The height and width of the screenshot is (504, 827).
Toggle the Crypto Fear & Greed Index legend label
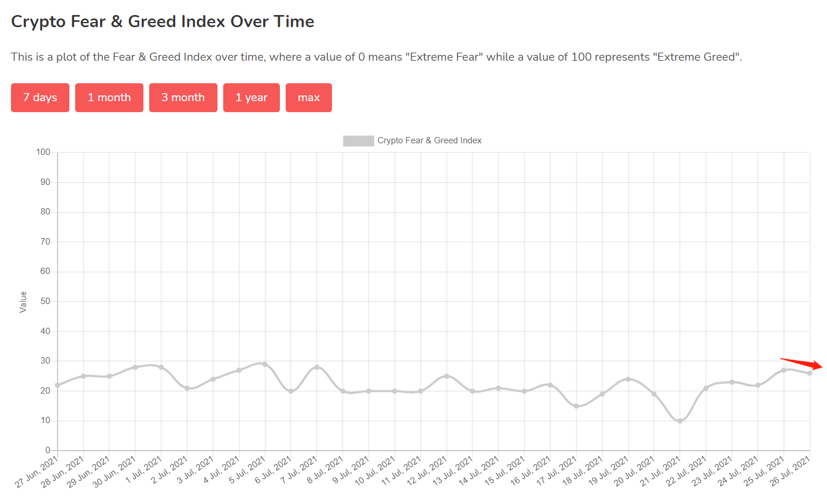tap(429, 140)
